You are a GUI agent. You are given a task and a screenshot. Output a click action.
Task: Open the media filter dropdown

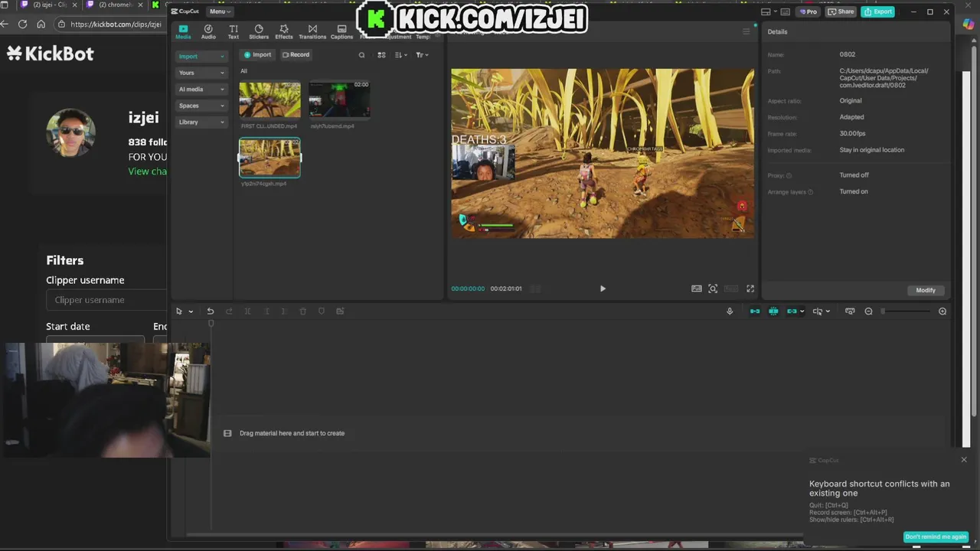tap(422, 55)
